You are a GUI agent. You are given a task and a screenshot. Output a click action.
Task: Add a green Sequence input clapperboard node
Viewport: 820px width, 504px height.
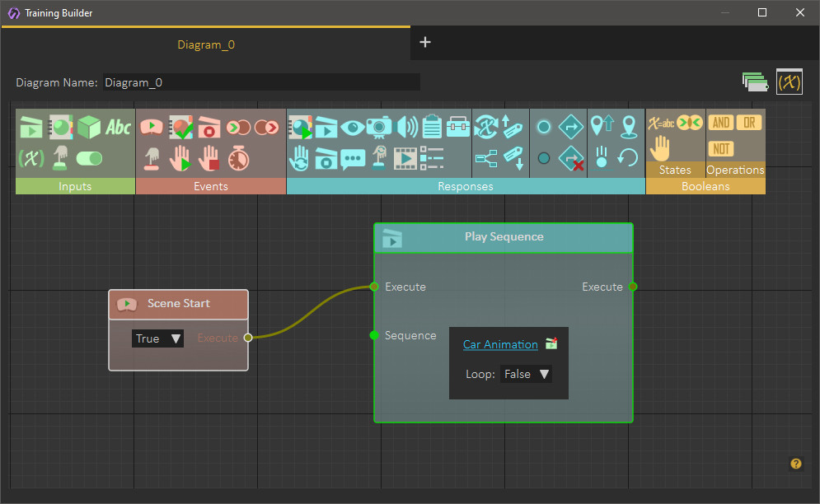point(30,127)
